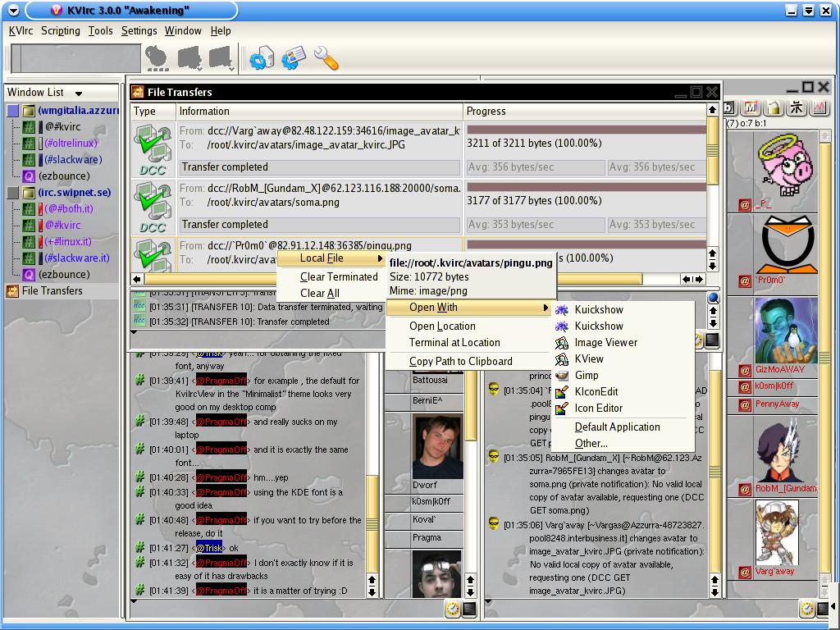This screenshot has height=630, width=840.
Task: Select #slackware channel under wmgitalia server
Action: [72, 160]
